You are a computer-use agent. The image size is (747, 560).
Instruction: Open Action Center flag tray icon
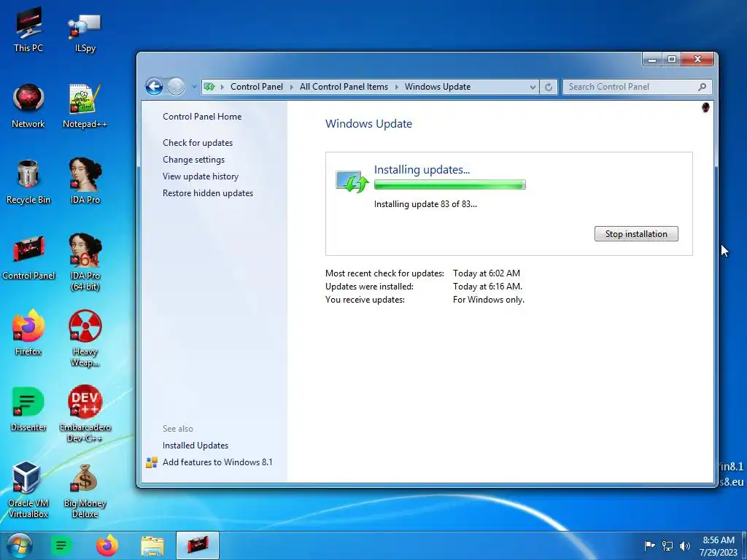[649, 545]
